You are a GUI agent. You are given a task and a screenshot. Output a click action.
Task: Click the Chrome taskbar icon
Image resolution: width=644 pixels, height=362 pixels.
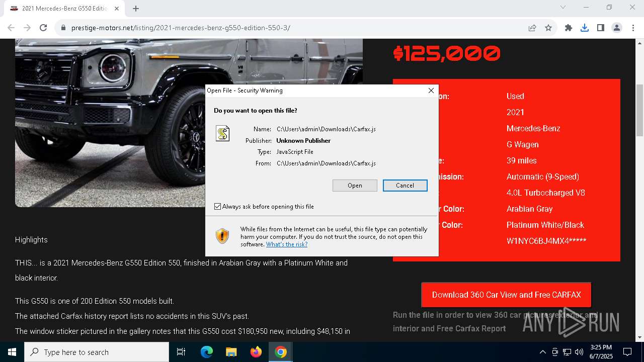pos(281,352)
